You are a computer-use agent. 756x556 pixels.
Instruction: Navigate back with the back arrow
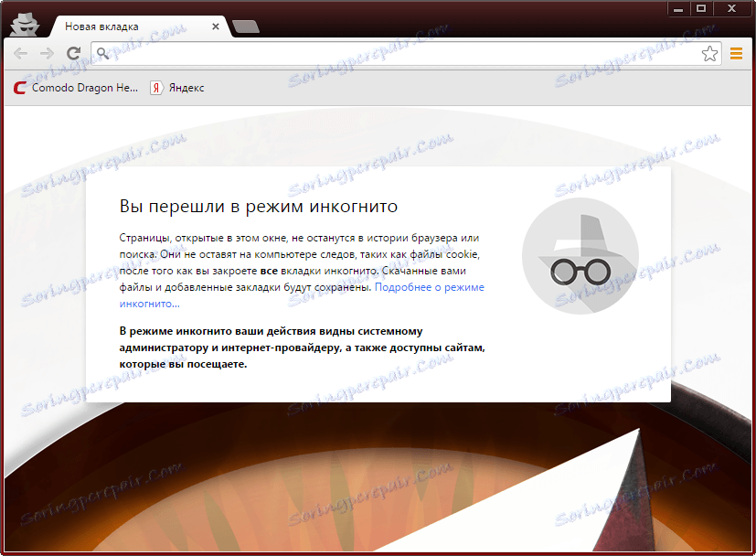coord(20,53)
